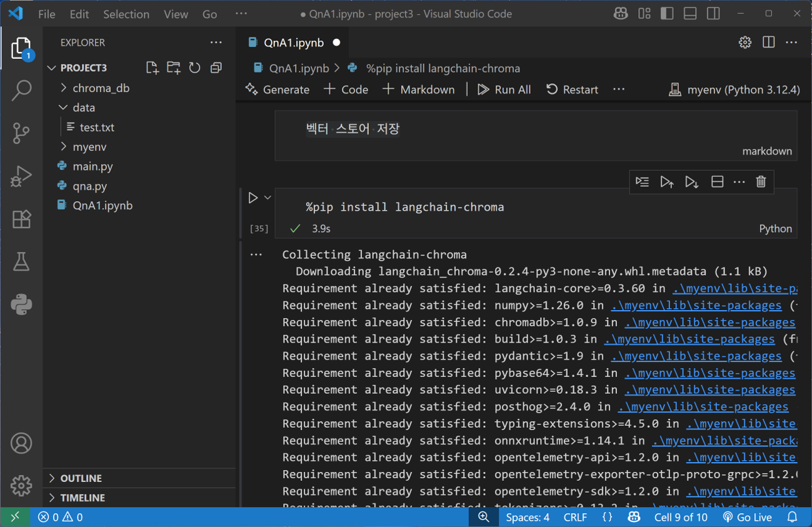Run cell by line in cell toolbar

643,182
